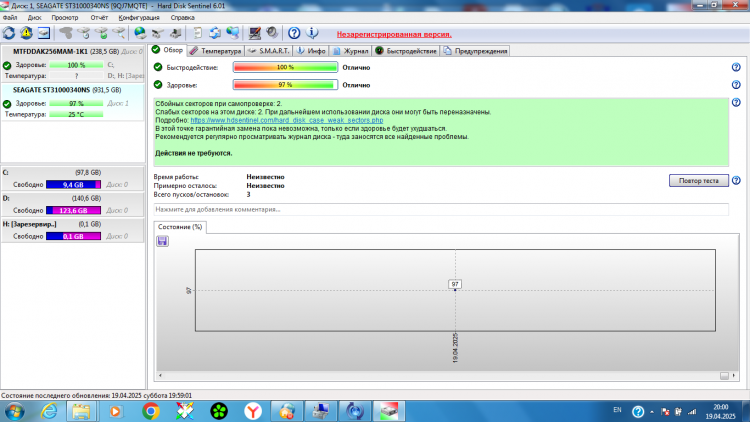The width and height of the screenshot is (750, 422).
Task: Click the Незарегистрированная версия link
Action: [394, 34]
